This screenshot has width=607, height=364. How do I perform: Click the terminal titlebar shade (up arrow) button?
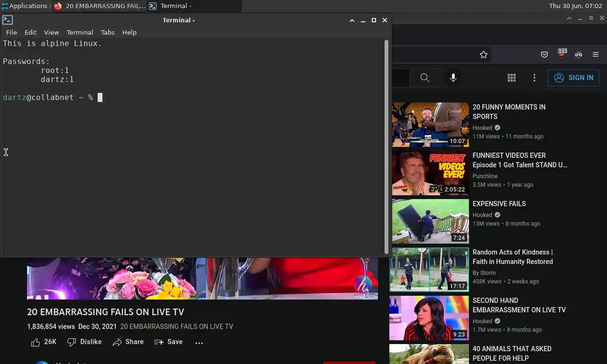(x=352, y=20)
